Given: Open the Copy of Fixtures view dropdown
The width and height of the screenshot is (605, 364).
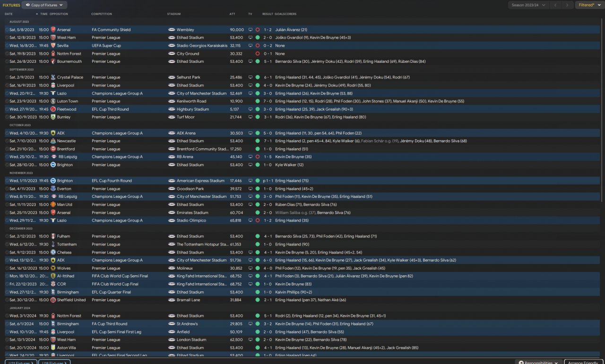Looking at the screenshot, I should (44, 5).
